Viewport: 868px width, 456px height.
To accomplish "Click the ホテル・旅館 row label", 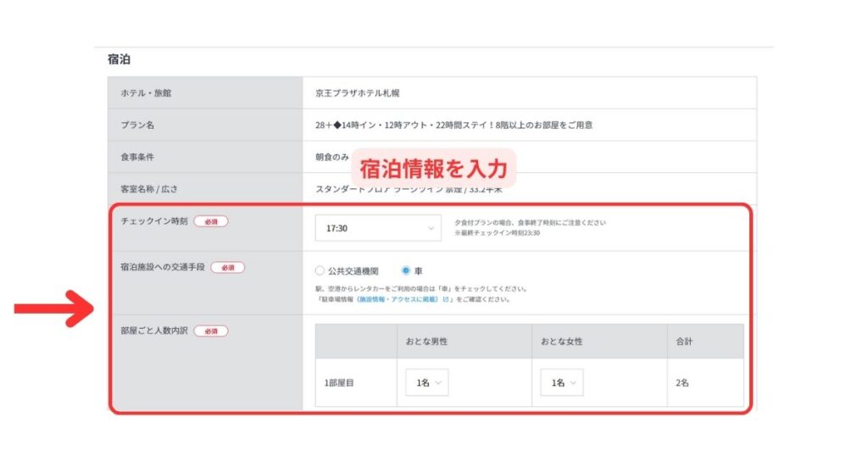I will click(x=147, y=93).
